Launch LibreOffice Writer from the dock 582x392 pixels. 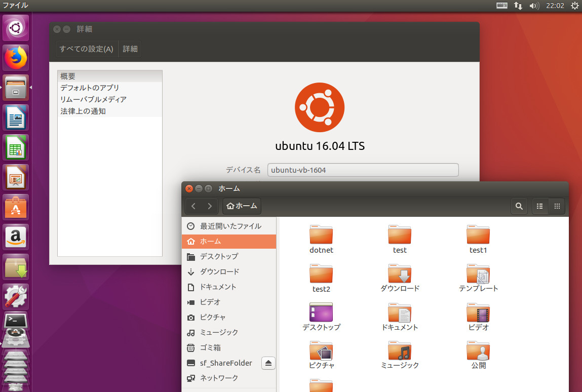(x=16, y=117)
